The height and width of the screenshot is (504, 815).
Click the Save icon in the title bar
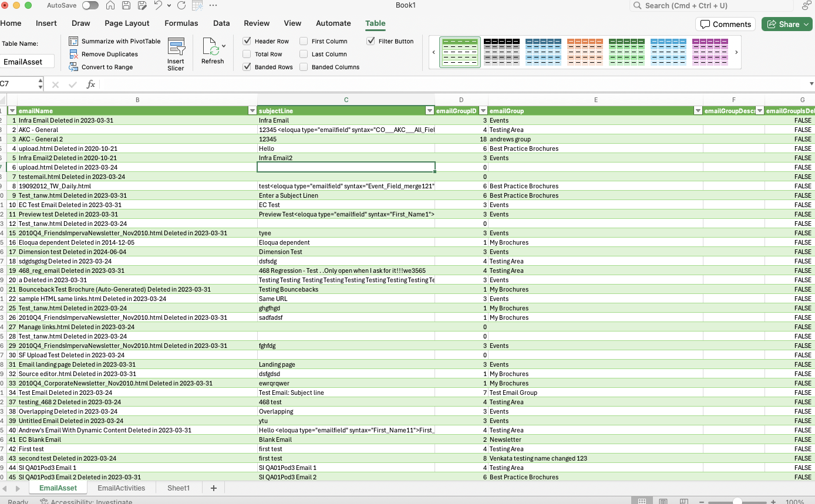click(x=126, y=6)
